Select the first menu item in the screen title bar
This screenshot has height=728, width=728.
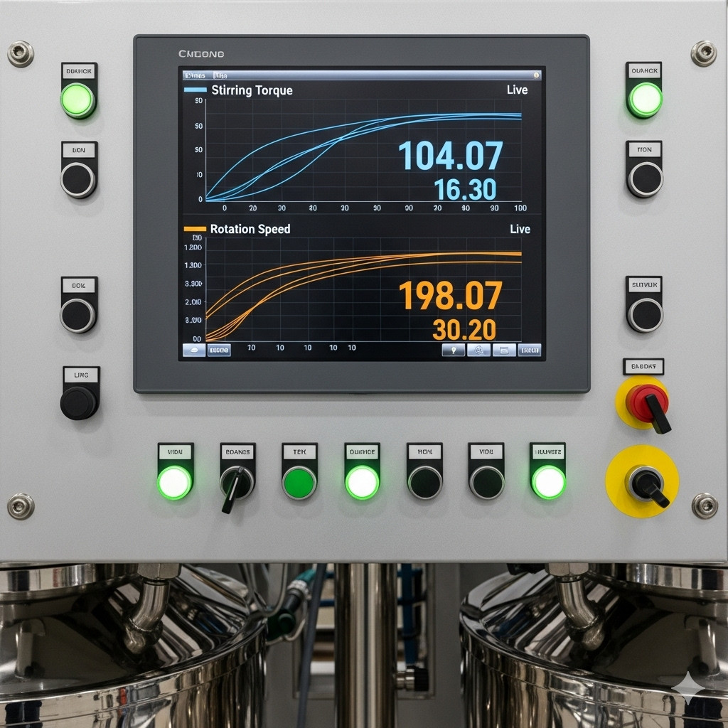click(194, 75)
